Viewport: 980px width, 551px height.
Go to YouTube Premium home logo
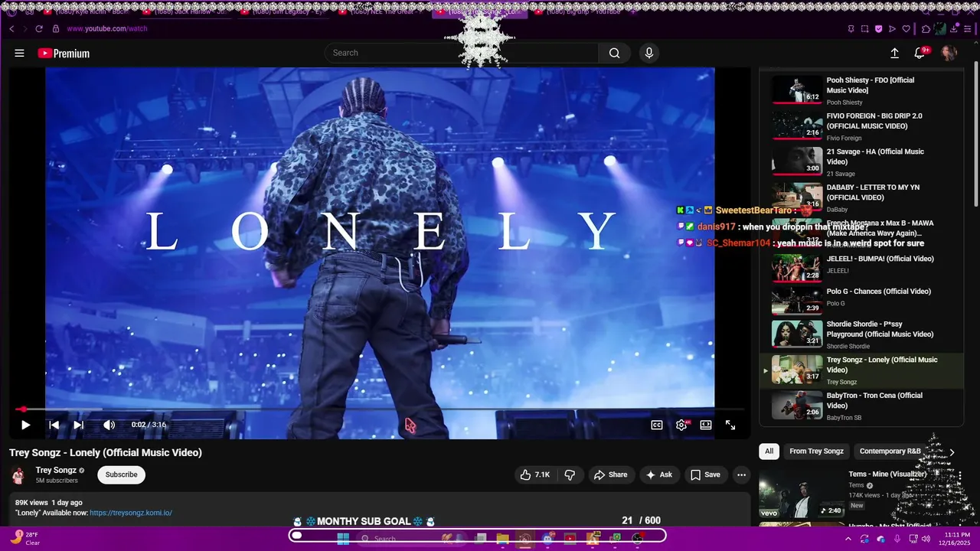click(x=64, y=54)
